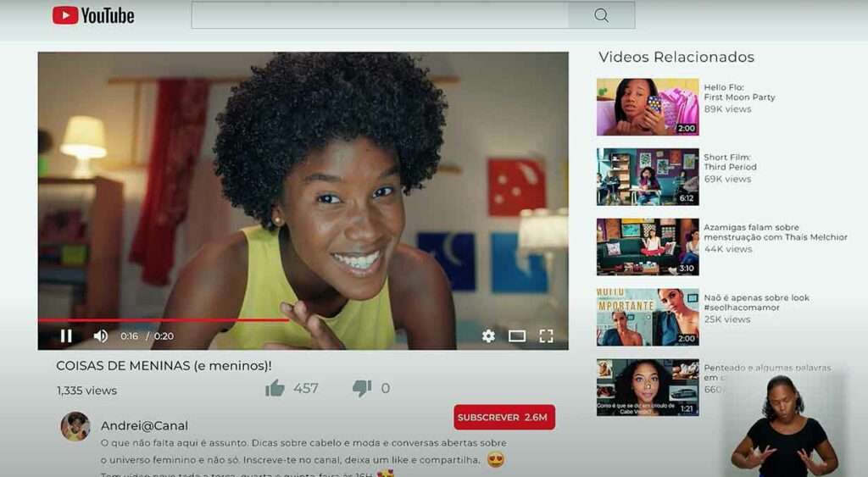Open the video settings gear
Image resolution: width=868 pixels, height=477 pixels.
488,336
